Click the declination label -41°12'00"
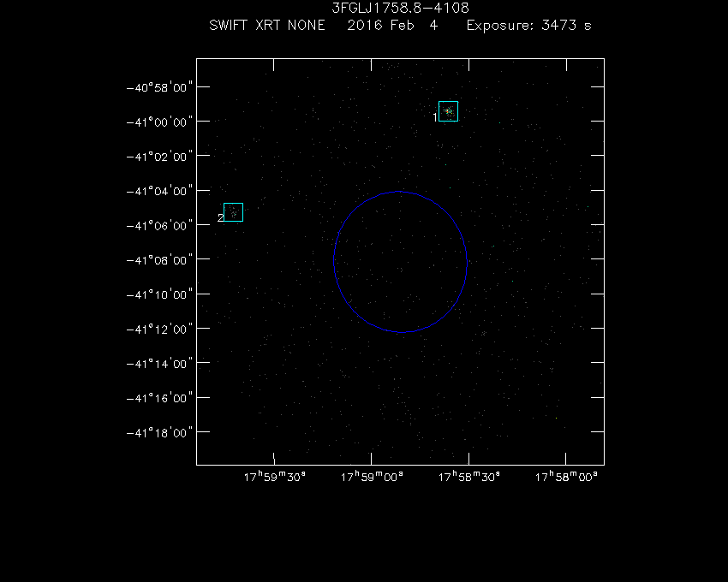728x582 pixels. [159, 329]
